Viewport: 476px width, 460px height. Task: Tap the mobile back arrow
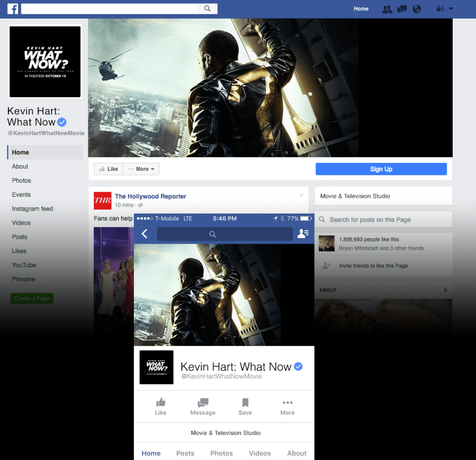pyautogui.click(x=145, y=234)
